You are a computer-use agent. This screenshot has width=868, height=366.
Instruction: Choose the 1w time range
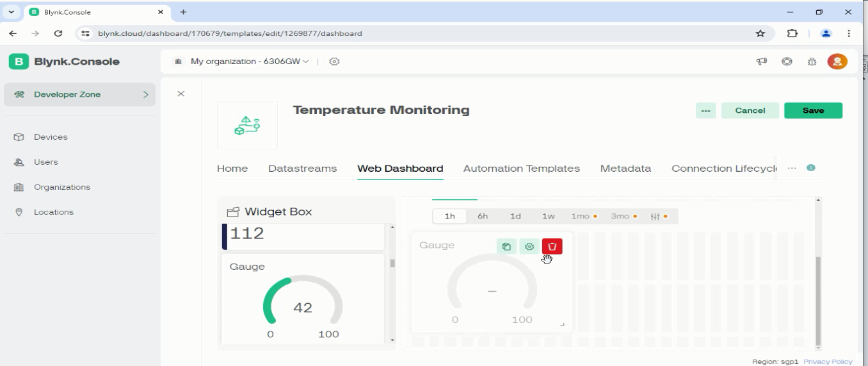548,216
